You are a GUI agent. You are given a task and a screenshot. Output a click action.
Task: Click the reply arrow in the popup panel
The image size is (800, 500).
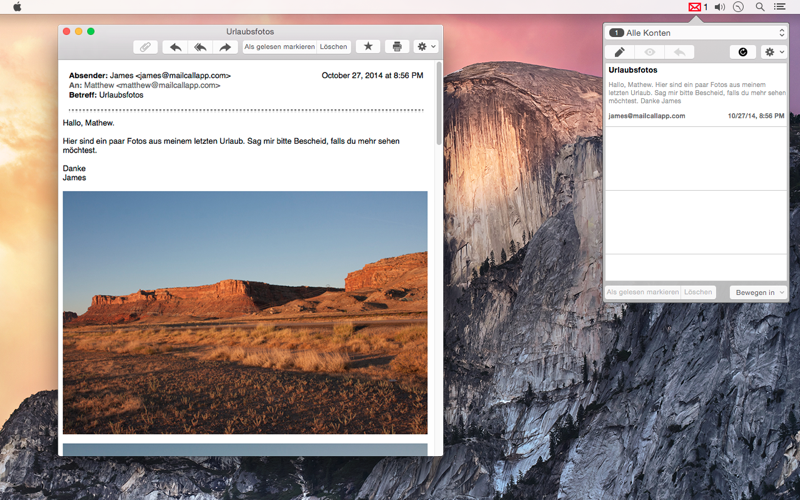coord(679,52)
